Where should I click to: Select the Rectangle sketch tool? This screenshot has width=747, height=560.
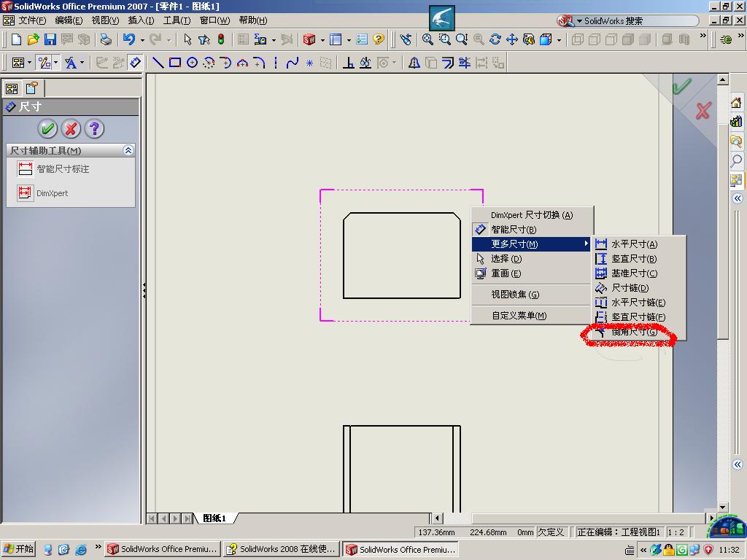(175, 63)
